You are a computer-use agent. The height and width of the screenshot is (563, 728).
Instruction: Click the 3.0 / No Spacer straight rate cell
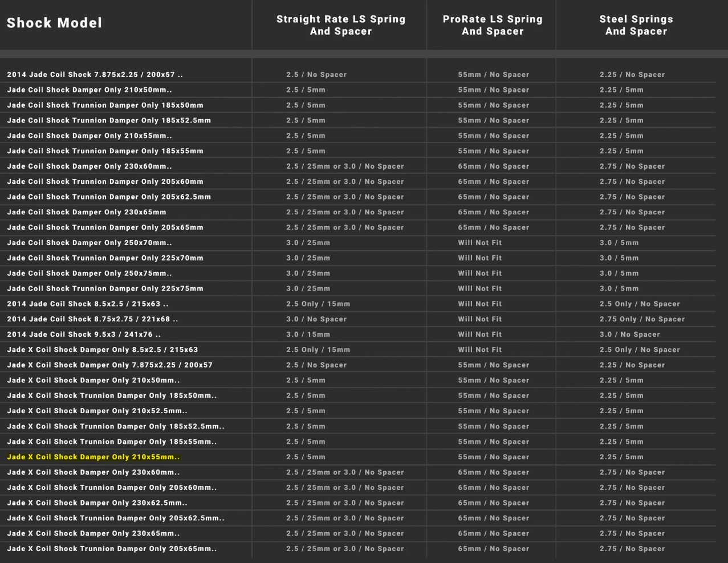click(x=316, y=319)
